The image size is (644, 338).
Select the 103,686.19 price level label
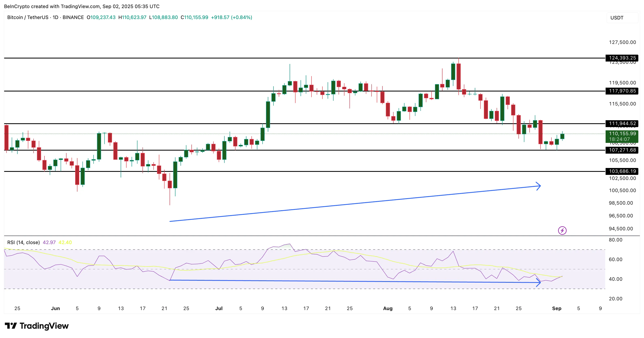622,171
